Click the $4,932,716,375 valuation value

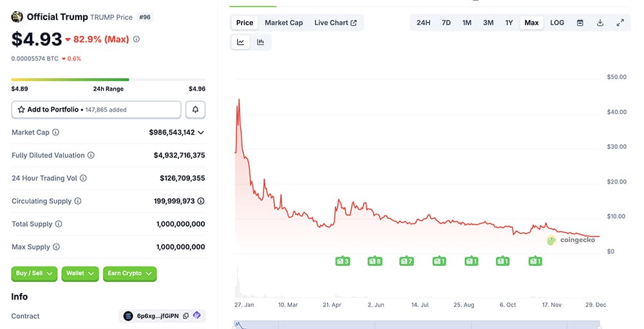[x=179, y=155]
